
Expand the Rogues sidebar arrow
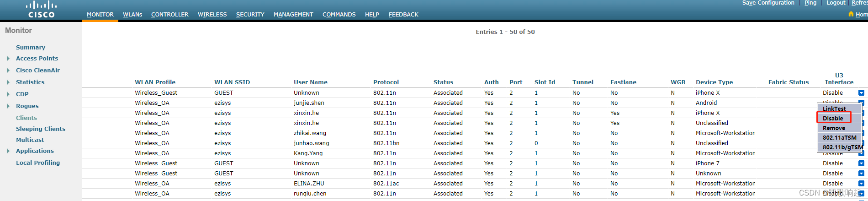point(8,106)
